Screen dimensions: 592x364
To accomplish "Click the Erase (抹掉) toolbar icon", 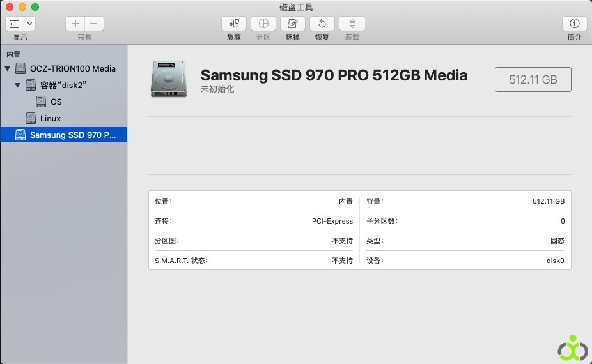I will point(293,24).
